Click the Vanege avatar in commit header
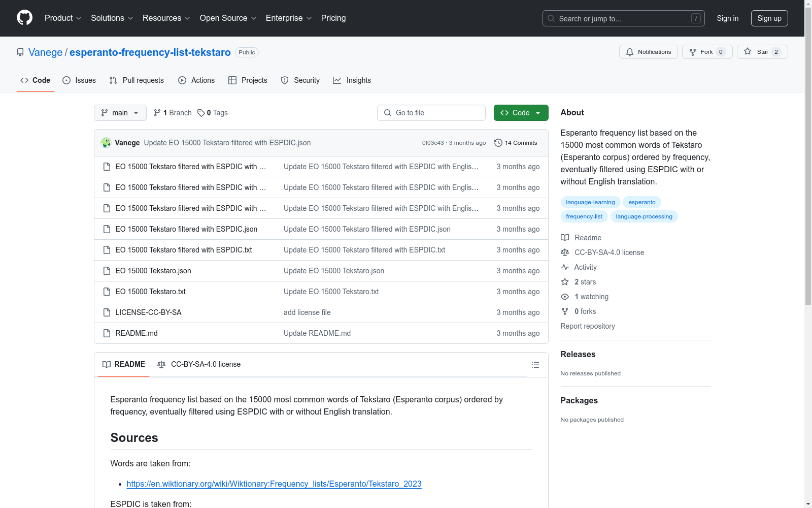The height and width of the screenshot is (508, 812). pos(106,143)
